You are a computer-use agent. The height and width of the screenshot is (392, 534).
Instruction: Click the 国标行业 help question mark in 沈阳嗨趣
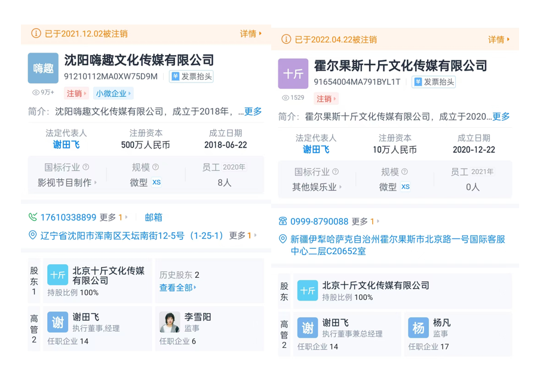click(x=86, y=167)
